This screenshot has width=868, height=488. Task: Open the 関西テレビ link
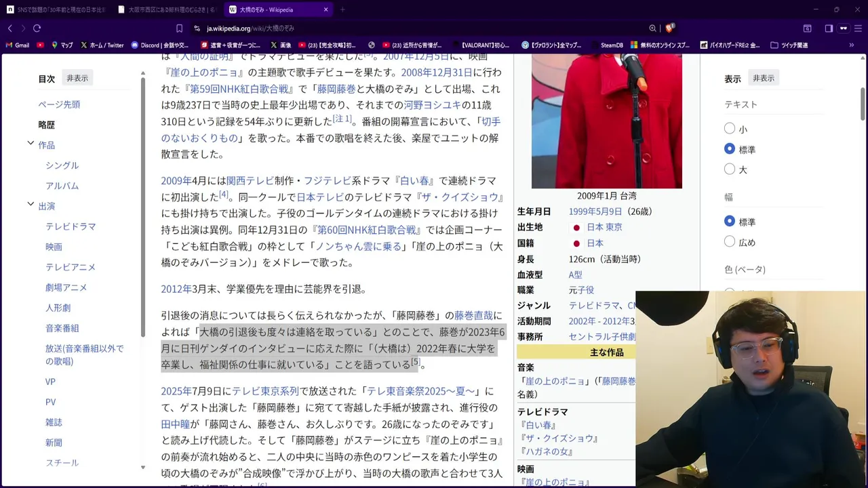250,181
